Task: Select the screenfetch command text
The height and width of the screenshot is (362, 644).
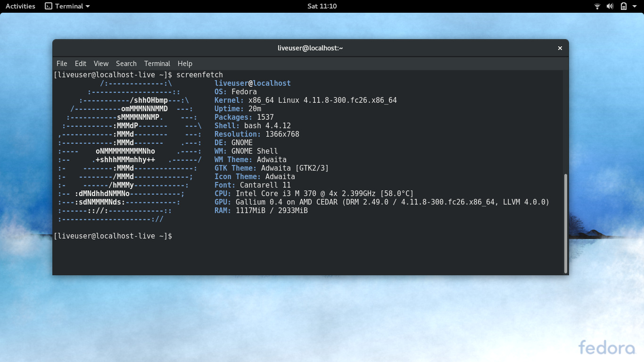Action: pyautogui.click(x=199, y=74)
